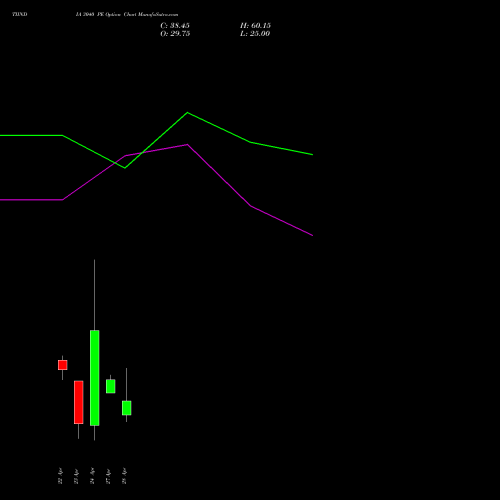Image resolution: width=500 pixels, height=500 pixels.
Task: Click the green line's highest peak
Action: 187,113
